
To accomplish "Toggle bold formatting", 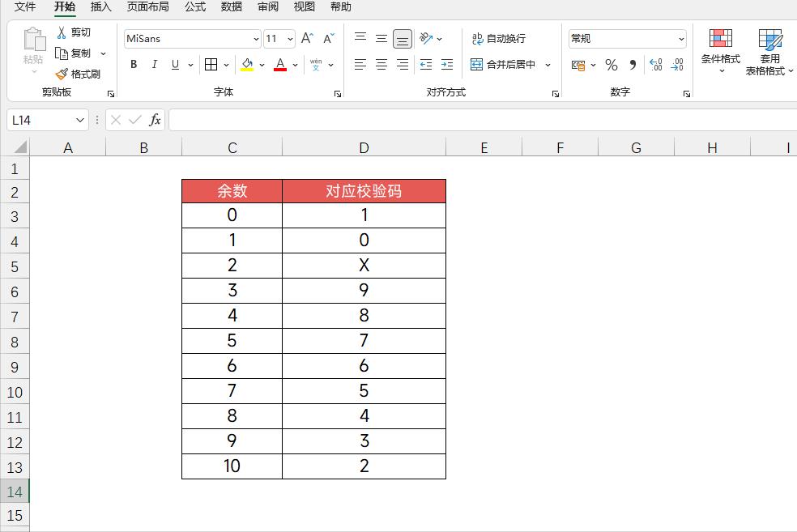I will coord(134,65).
